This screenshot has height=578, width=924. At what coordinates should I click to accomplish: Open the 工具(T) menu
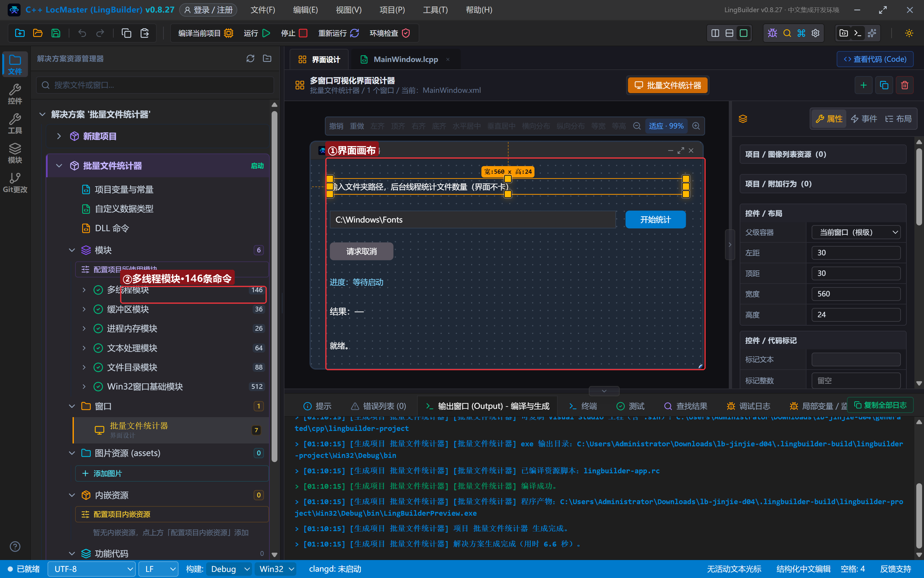click(x=435, y=10)
